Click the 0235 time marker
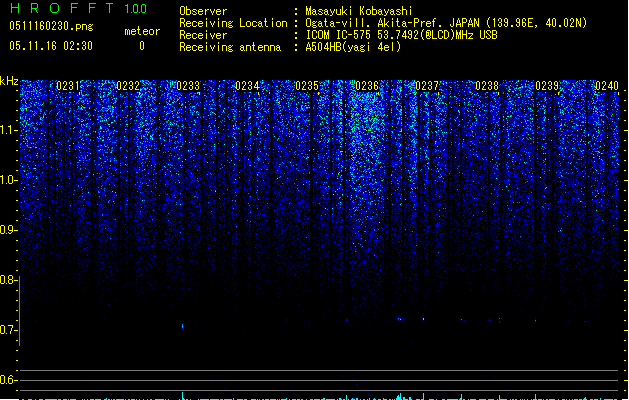This screenshot has width=629, height=400. point(307,86)
